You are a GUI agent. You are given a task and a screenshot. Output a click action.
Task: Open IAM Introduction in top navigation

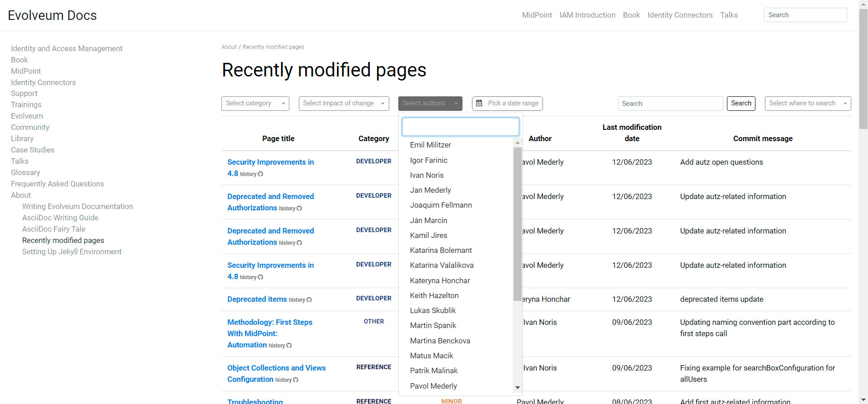tap(587, 15)
